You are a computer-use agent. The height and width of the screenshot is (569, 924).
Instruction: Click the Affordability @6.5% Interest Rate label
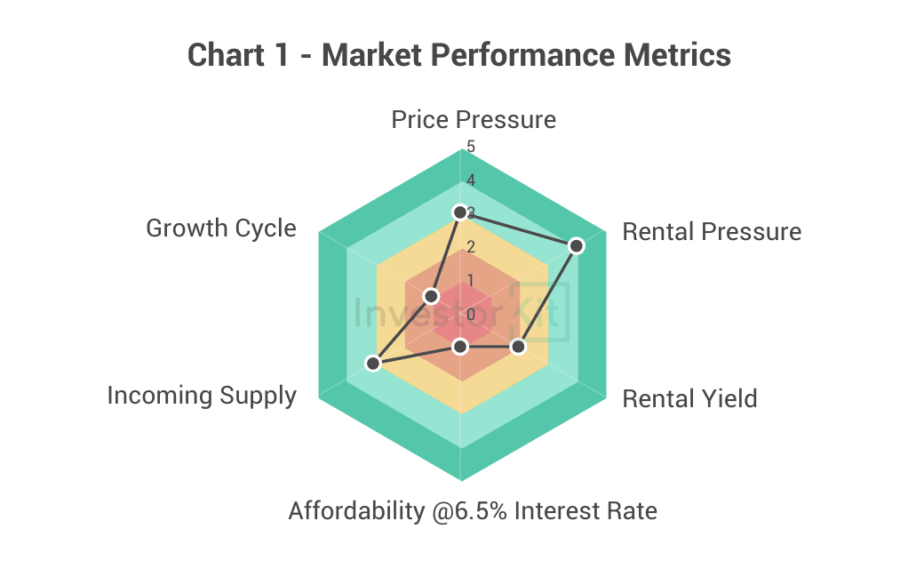(473, 511)
